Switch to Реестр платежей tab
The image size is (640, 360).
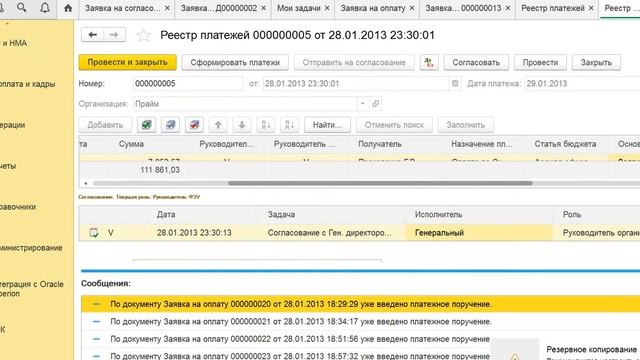553,8
